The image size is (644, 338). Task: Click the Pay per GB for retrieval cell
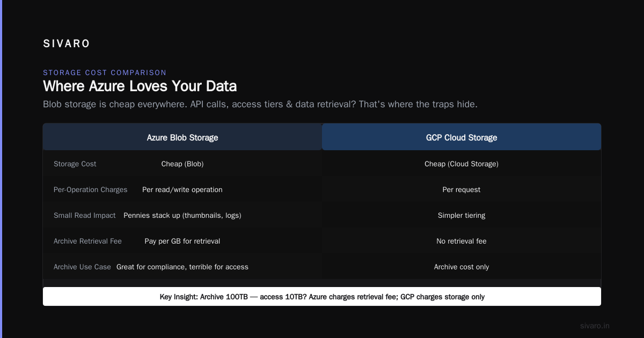182,241
